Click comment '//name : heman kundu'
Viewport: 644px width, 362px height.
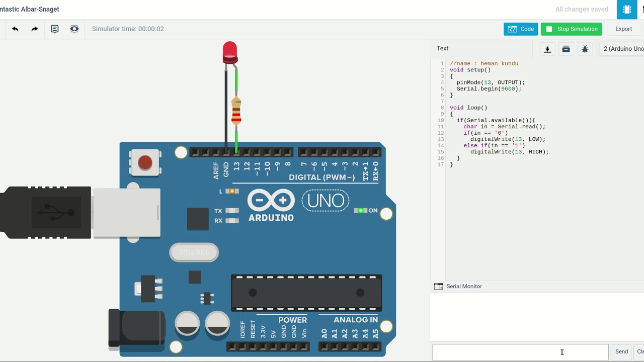(484, 64)
